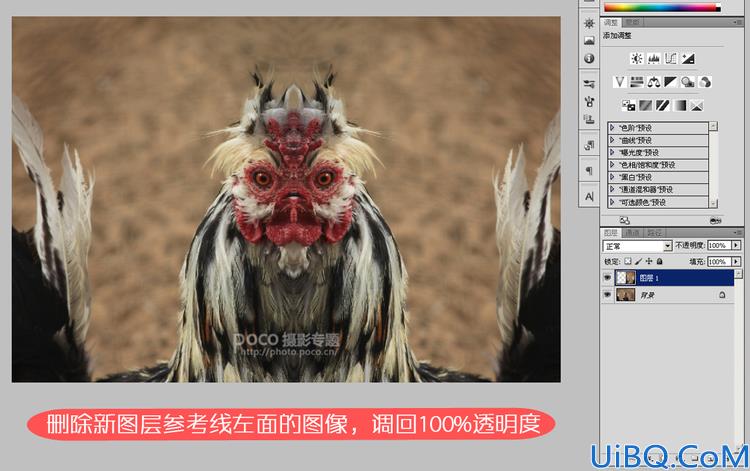Click the 不透明度 100% value field
The height and width of the screenshot is (471, 750).
tap(719, 245)
